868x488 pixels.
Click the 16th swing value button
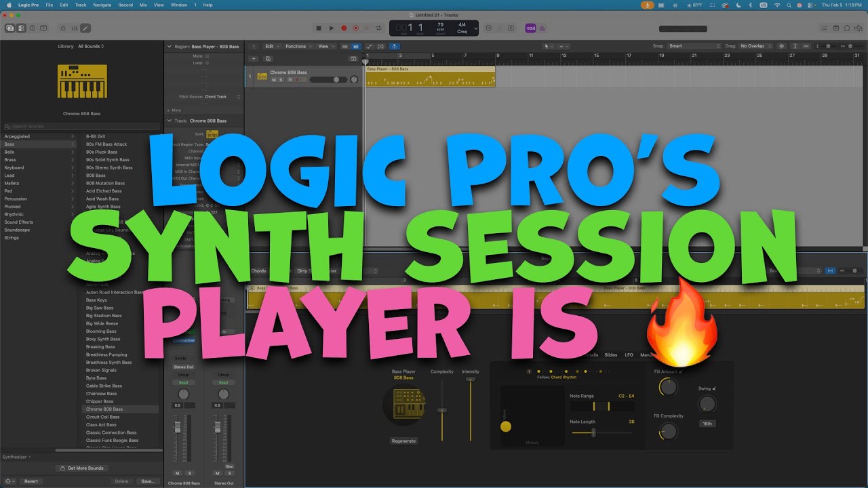point(707,424)
